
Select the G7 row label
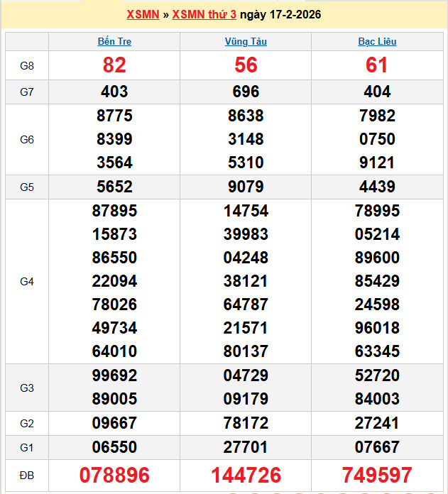(27, 92)
